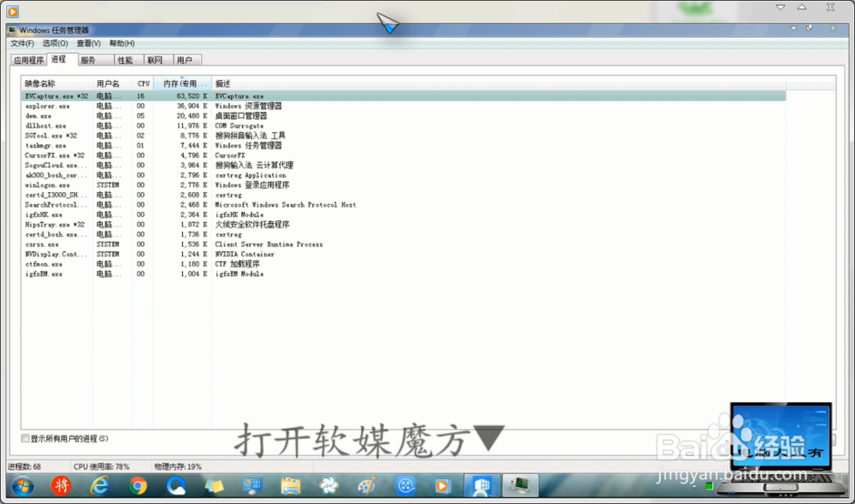Select the ak300_bosh_cer process row
Viewport: 855px width, 504px height.
(404, 175)
